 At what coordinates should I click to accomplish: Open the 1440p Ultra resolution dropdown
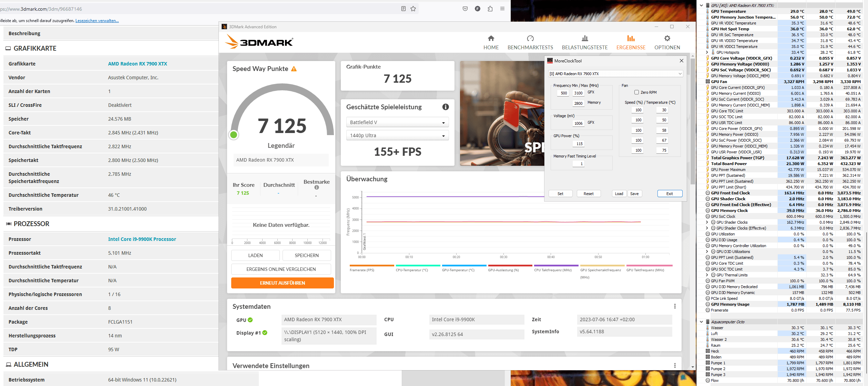tap(397, 135)
